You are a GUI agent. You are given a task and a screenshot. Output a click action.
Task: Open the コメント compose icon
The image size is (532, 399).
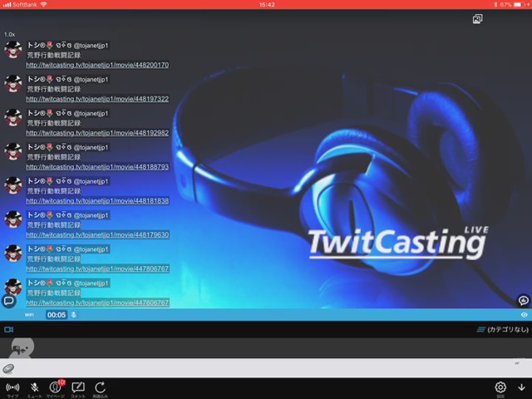pyautogui.click(x=78, y=390)
